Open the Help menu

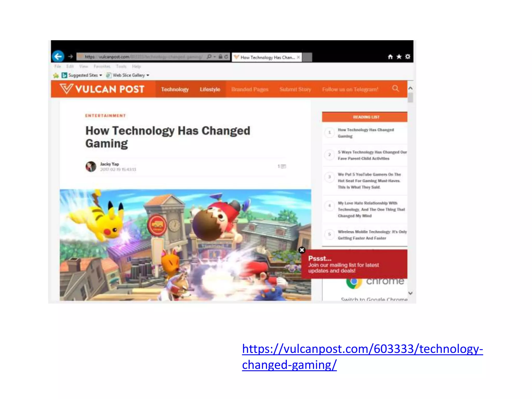[x=136, y=66]
